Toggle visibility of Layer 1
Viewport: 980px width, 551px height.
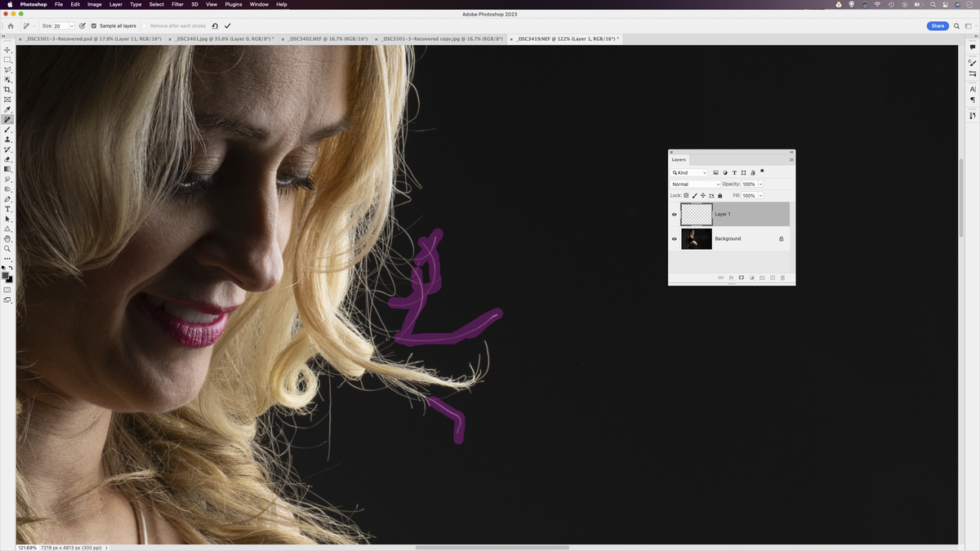[x=674, y=214]
